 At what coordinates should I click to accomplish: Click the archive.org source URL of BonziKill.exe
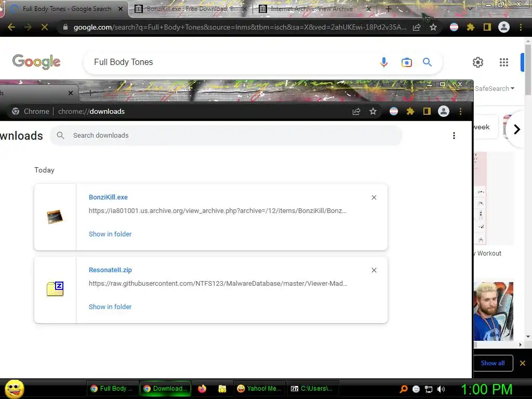pos(218,211)
